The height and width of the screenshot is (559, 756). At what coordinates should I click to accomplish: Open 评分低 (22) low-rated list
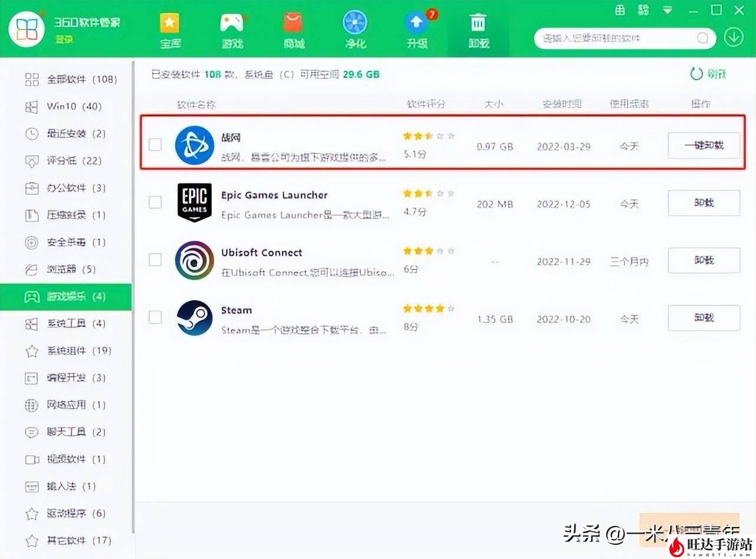click(x=66, y=161)
